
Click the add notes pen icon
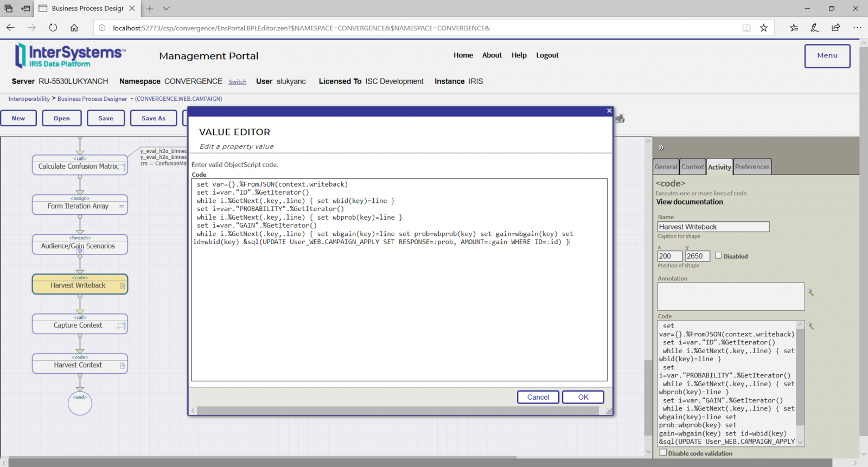815,28
